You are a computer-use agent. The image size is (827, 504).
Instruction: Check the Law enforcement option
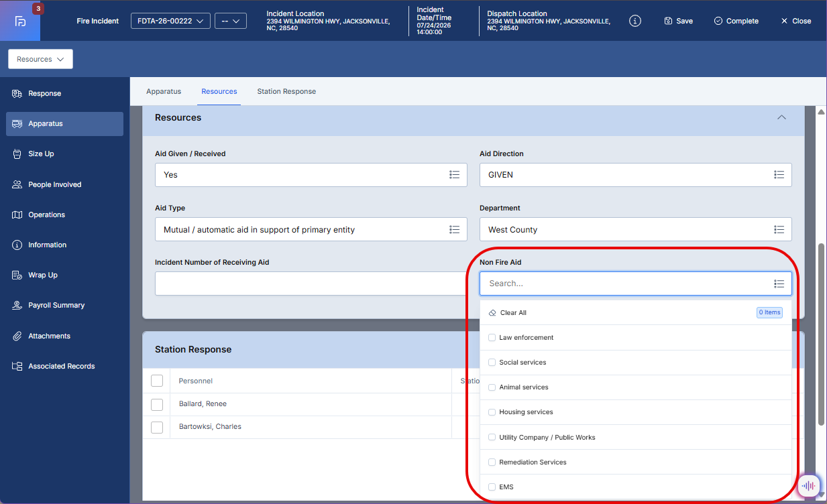pos(492,338)
